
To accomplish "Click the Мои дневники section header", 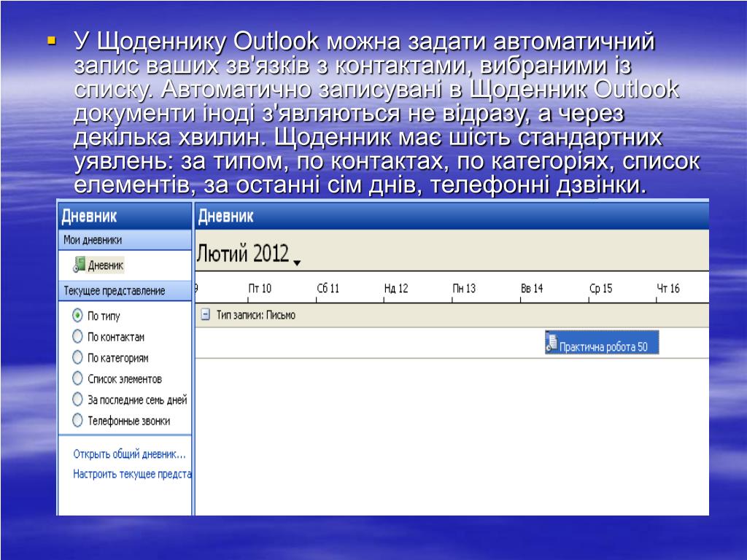I will (125, 240).
